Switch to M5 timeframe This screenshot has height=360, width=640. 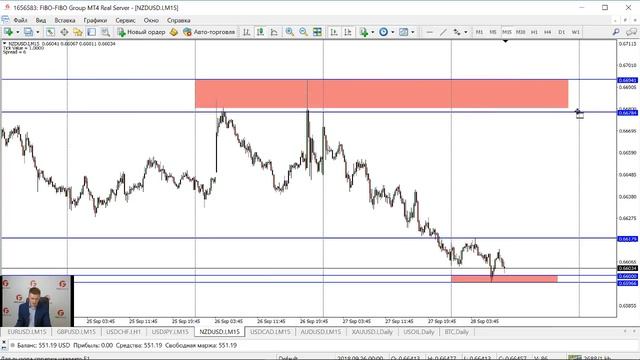(x=493, y=32)
